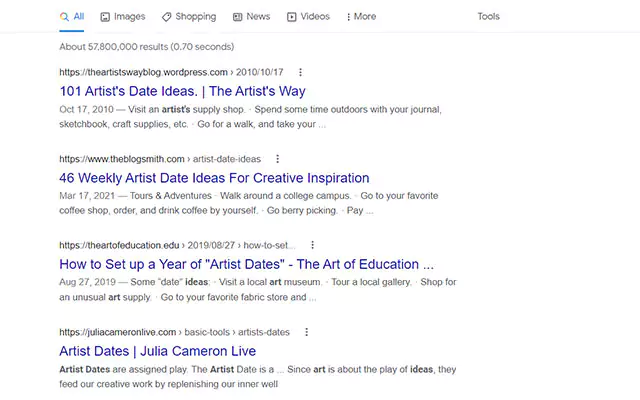Viewport: 640px width, 400px height.
Task: Click the search magnifier icon beside All
Action: click(x=64, y=17)
